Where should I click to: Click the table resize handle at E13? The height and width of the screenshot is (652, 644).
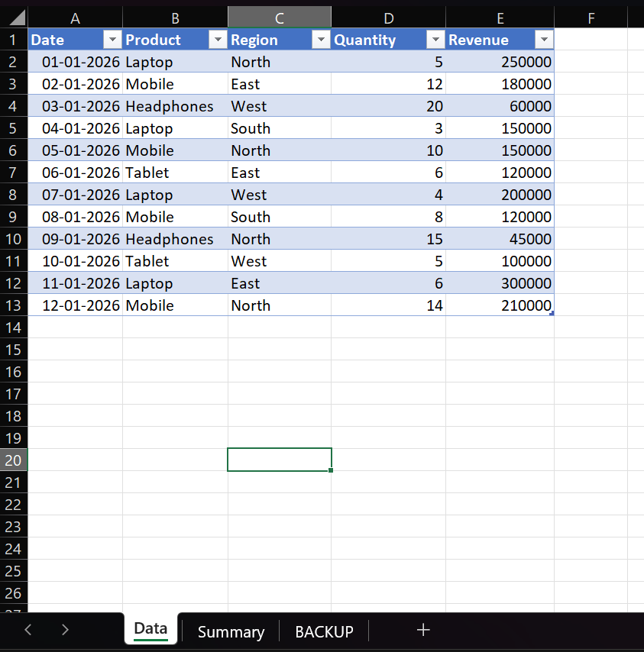[x=552, y=313]
